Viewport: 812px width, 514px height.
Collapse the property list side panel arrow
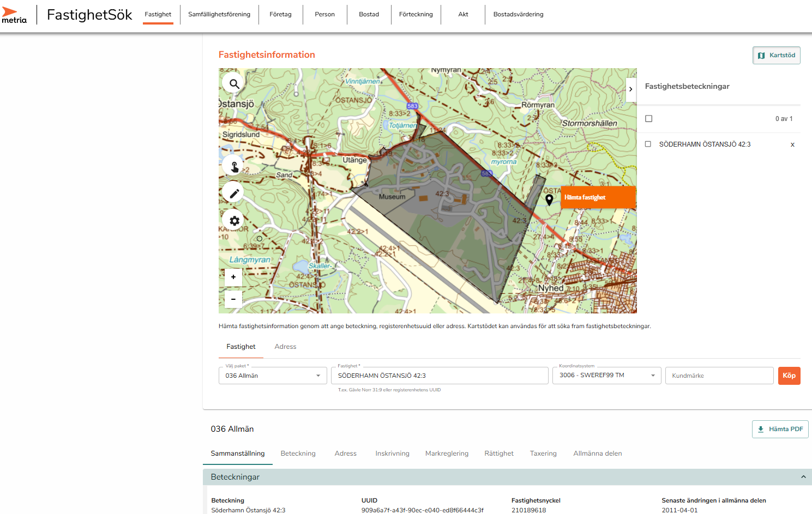[x=631, y=89]
